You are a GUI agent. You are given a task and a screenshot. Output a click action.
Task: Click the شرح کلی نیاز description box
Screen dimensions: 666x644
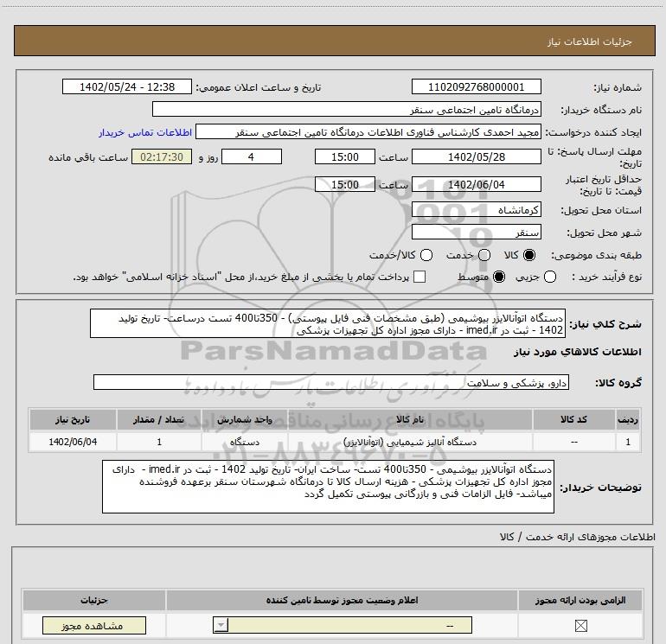(x=328, y=324)
